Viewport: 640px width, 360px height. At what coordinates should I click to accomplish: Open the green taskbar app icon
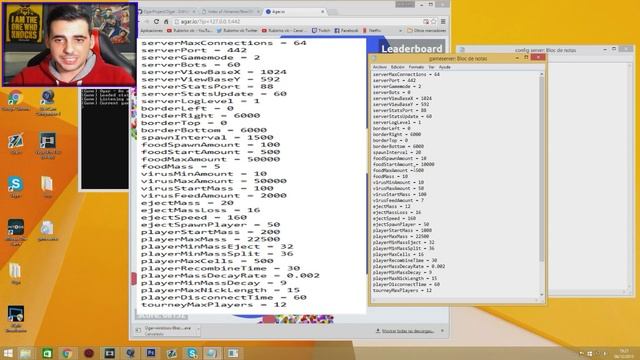47,353
